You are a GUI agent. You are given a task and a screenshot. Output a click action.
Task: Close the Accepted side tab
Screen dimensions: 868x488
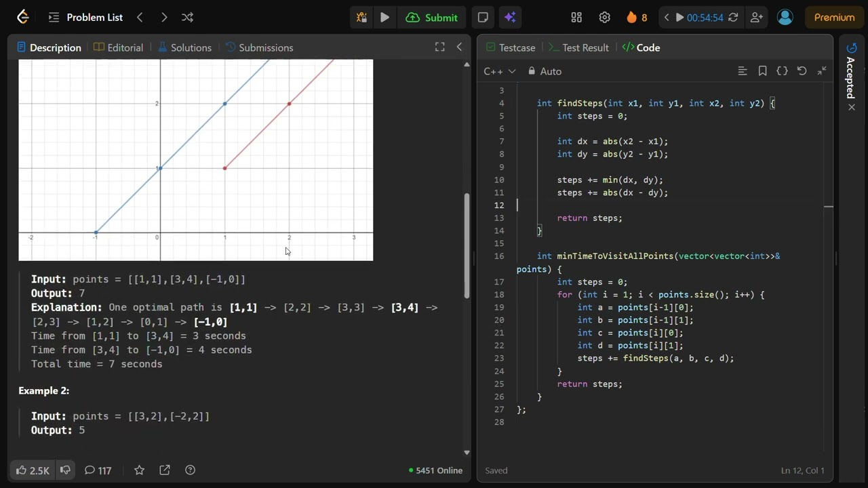tap(852, 107)
